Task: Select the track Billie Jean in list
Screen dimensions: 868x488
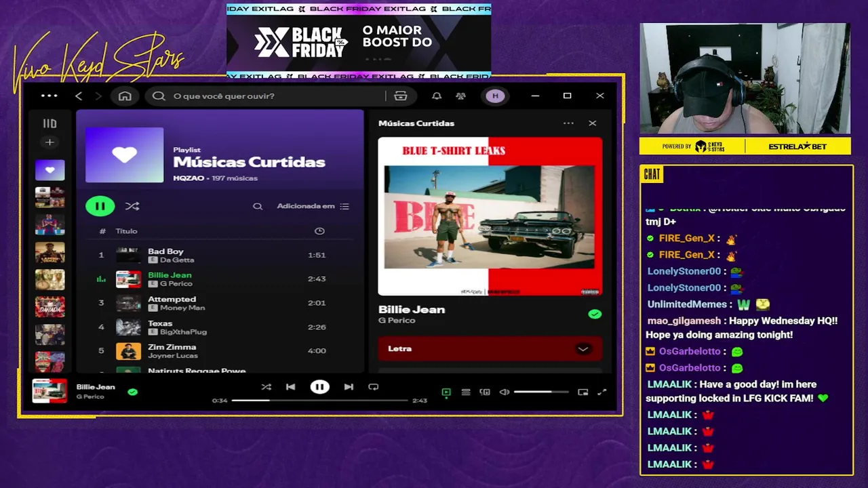Action: 220,279
